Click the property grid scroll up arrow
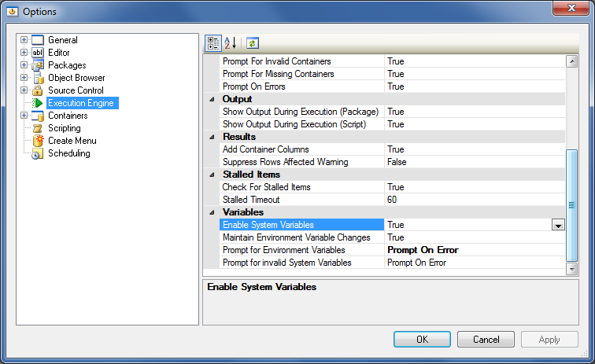The image size is (595, 364). [x=572, y=61]
